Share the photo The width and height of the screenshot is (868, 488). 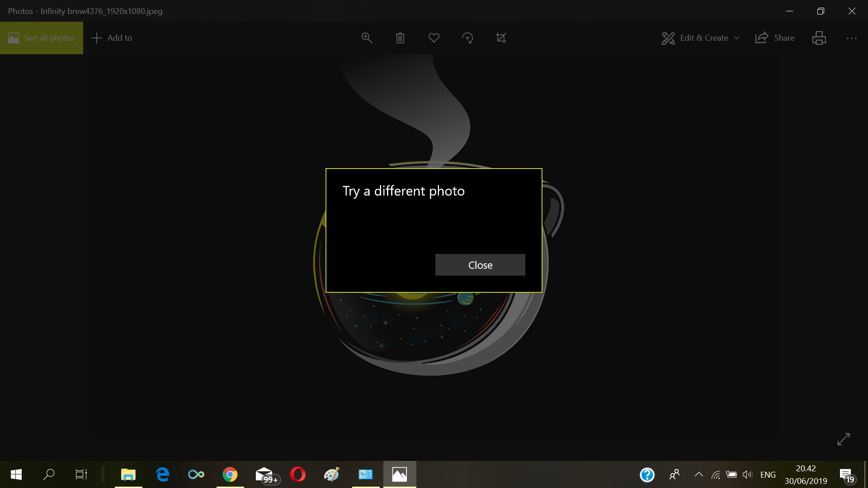click(775, 38)
